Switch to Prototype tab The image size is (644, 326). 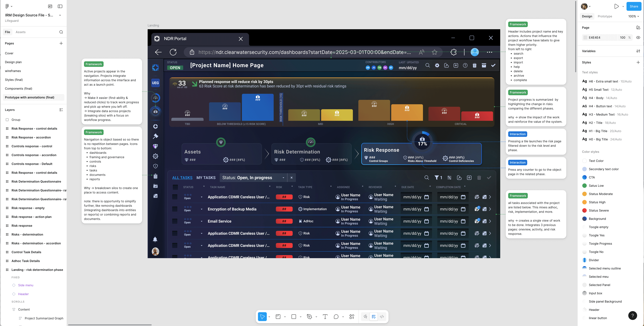(605, 16)
